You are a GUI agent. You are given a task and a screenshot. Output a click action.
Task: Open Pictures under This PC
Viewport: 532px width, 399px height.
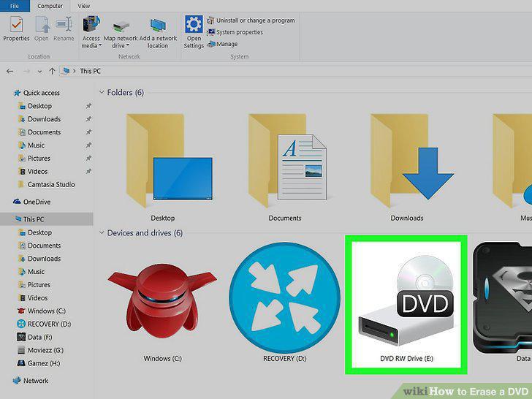pyautogui.click(x=34, y=285)
